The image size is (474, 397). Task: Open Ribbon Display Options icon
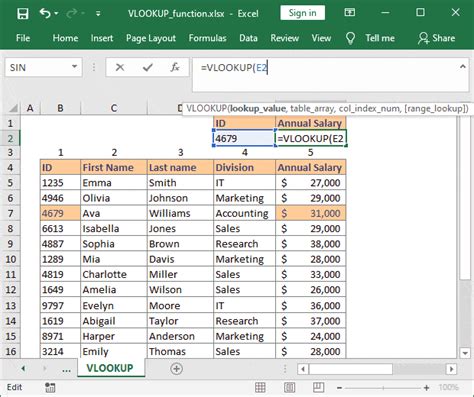tap(349, 13)
